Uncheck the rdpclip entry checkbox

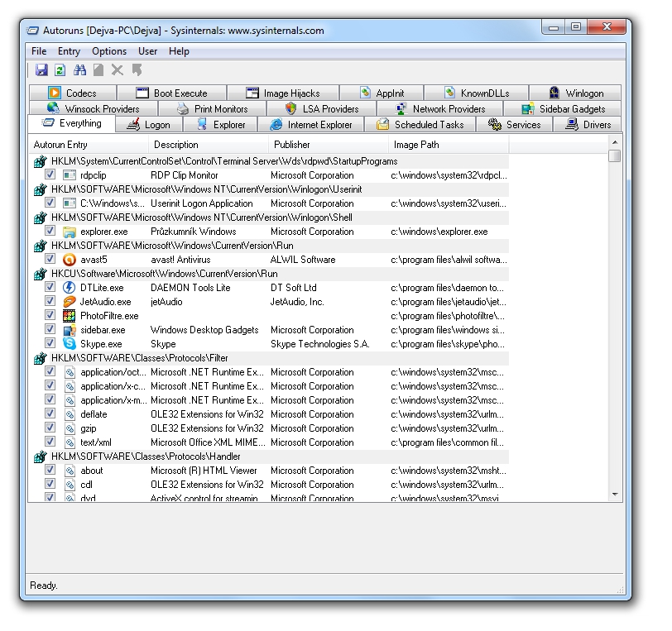click(50, 175)
